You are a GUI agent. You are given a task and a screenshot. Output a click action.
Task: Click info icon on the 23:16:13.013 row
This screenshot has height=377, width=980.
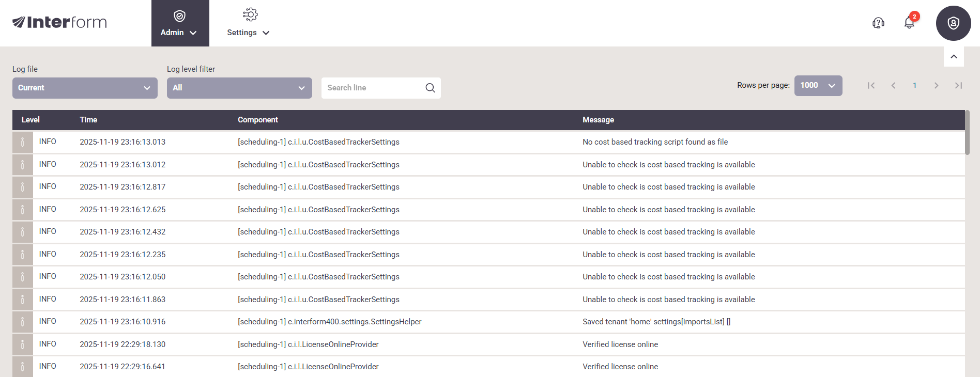pyautogui.click(x=23, y=142)
